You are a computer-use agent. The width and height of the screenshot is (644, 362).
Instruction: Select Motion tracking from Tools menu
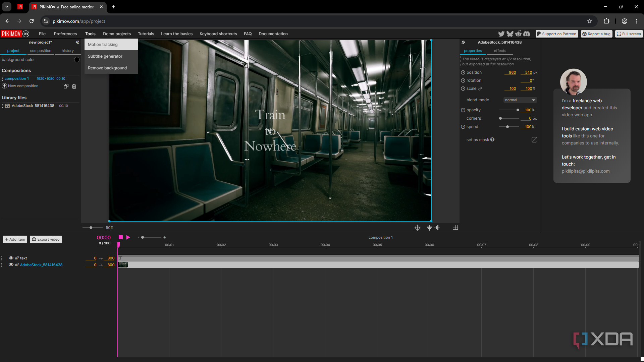pos(111,45)
